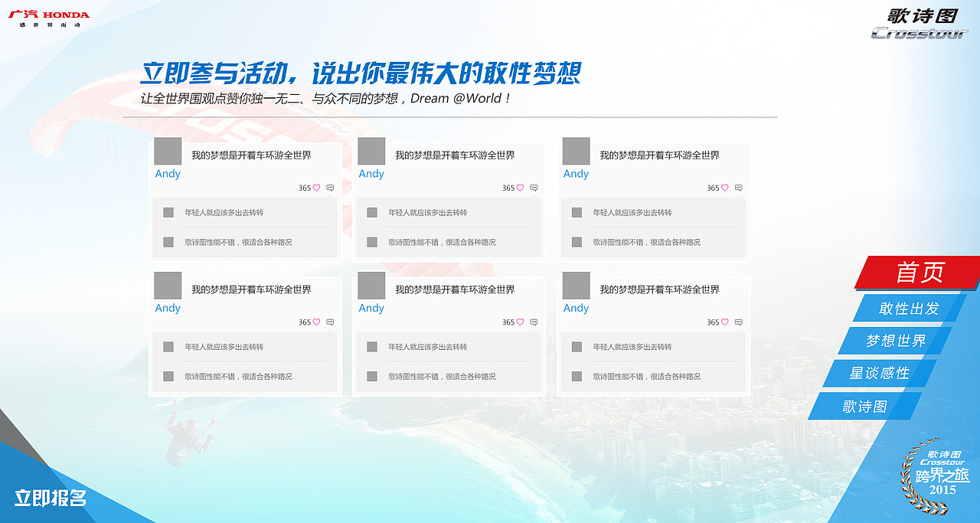Open the Andy username link in bottom-middle card
980x523 pixels.
tap(371, 309)
